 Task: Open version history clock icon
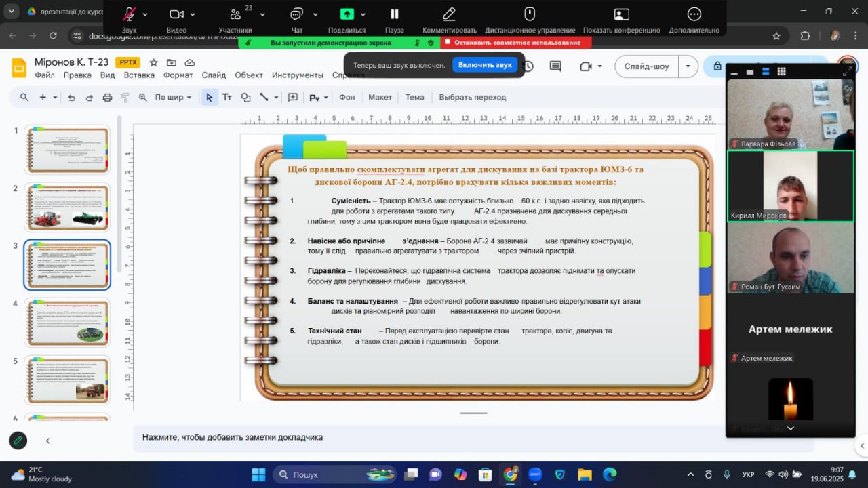pos(528,66)
